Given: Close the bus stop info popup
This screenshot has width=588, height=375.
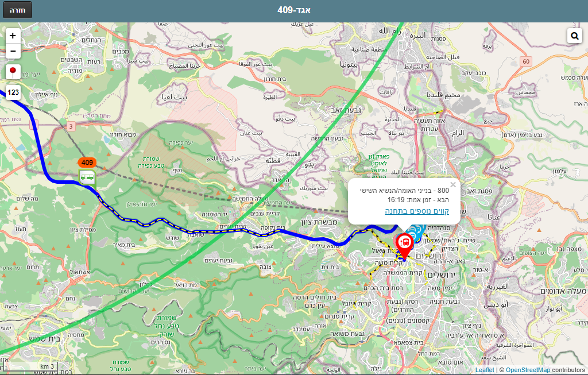Looking at the screenshot, I should point(453,184).
